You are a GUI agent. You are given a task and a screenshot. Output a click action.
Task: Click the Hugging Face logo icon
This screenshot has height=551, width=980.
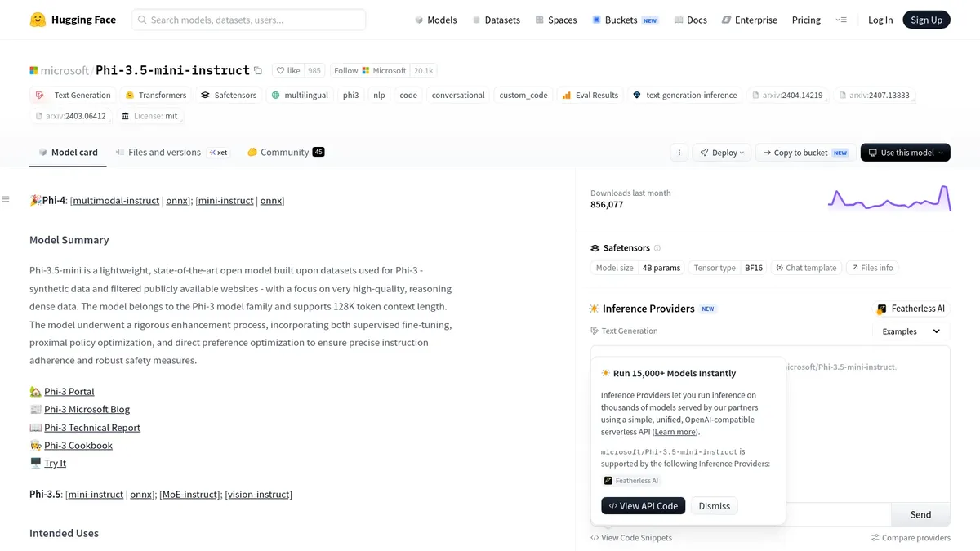[x=38, y=20]
